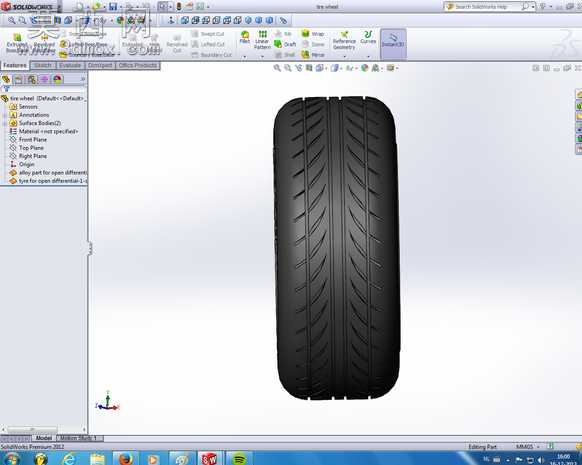This screenshot has width=582, height=465.
Task: Click the Extruded Boss/Base tool
Action: click(17, 43)
